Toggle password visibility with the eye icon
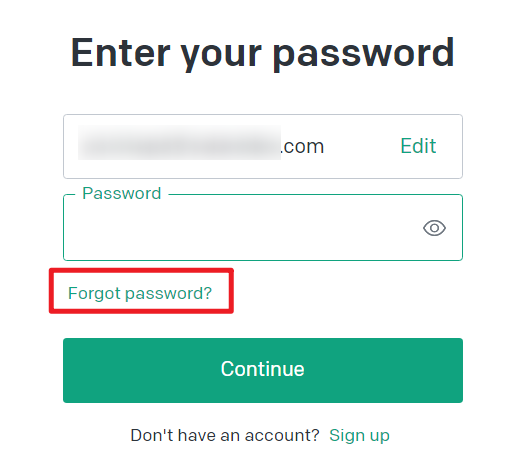 (x=434, y=228)
